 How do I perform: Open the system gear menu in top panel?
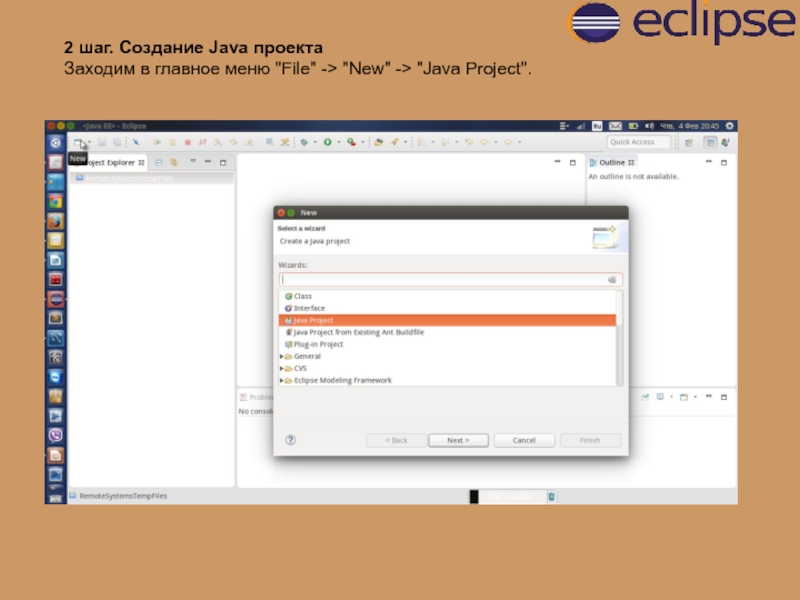click(730, 126)
